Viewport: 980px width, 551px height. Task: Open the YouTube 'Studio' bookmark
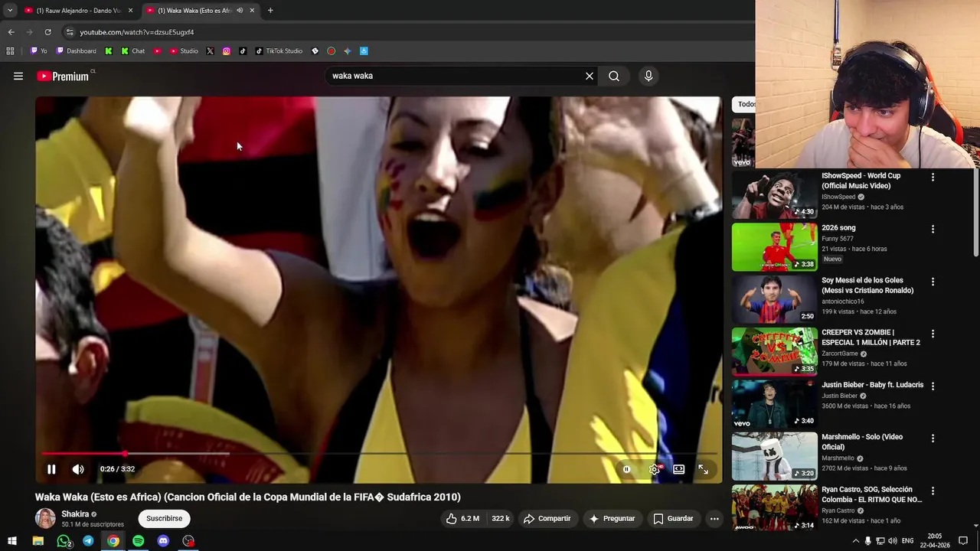pyautogui.click(x=184, y=51)
